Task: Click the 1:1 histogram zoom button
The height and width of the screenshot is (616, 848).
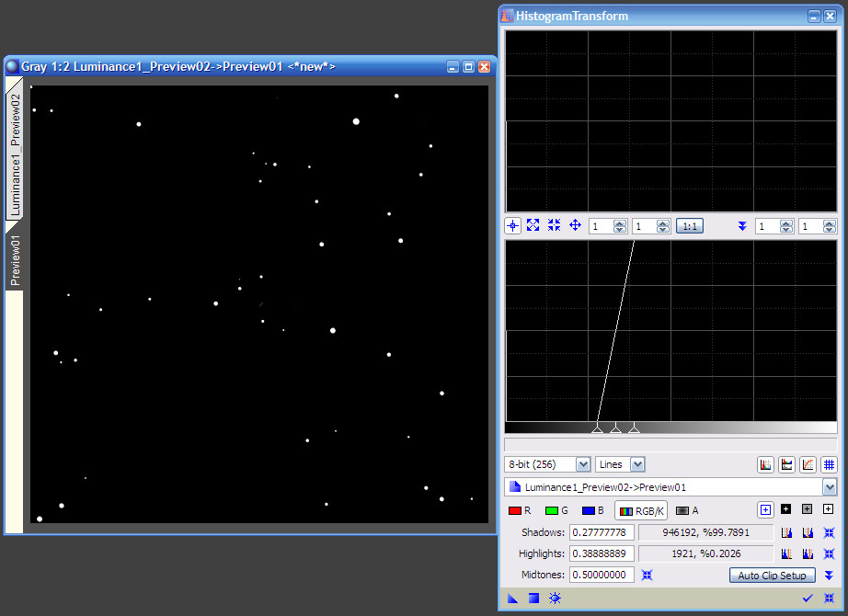Action: coord(690,225)
